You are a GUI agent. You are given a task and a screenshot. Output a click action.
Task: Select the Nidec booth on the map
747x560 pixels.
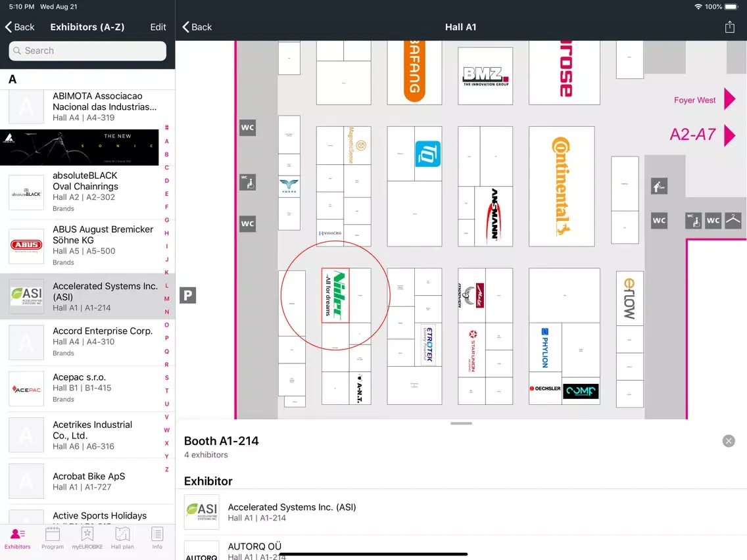(335, 295)
